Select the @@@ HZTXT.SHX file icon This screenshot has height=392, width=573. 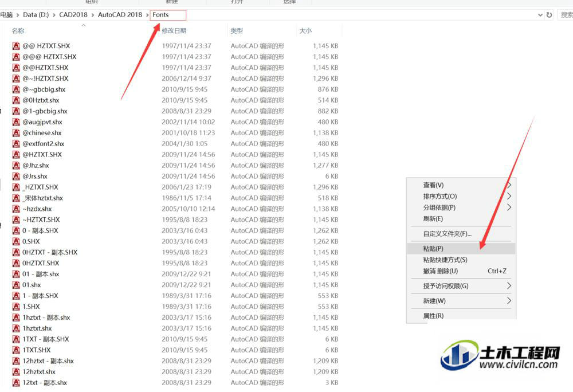point(16,57)
